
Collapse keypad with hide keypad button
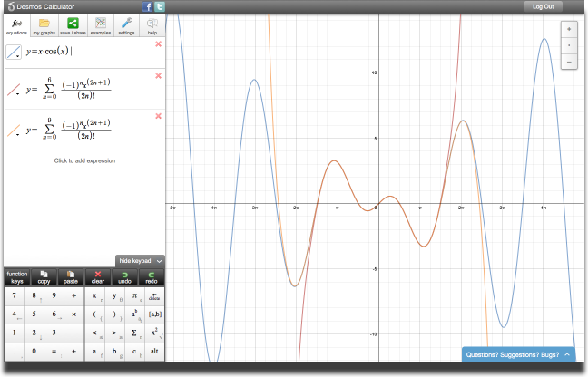140,261
